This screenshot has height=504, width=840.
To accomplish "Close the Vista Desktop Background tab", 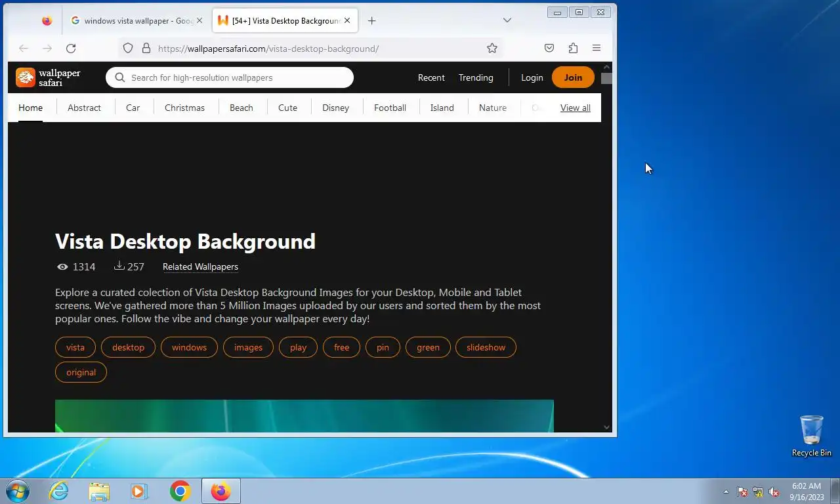I will coord(347,20).
